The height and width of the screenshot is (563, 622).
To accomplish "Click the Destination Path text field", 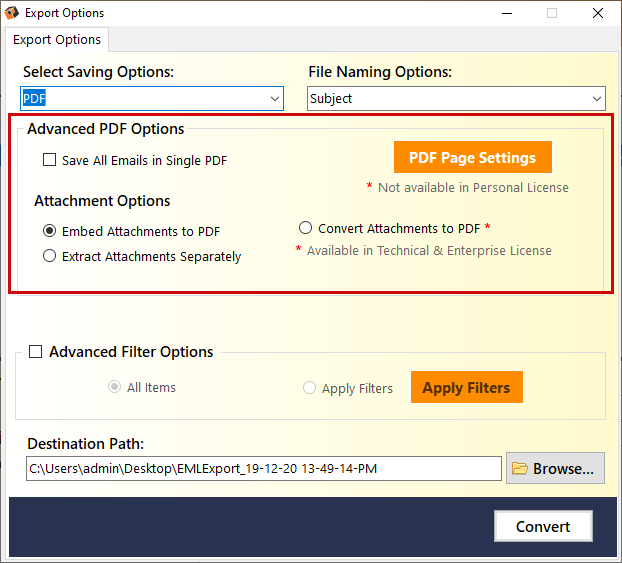I will [x=264, y=469].
